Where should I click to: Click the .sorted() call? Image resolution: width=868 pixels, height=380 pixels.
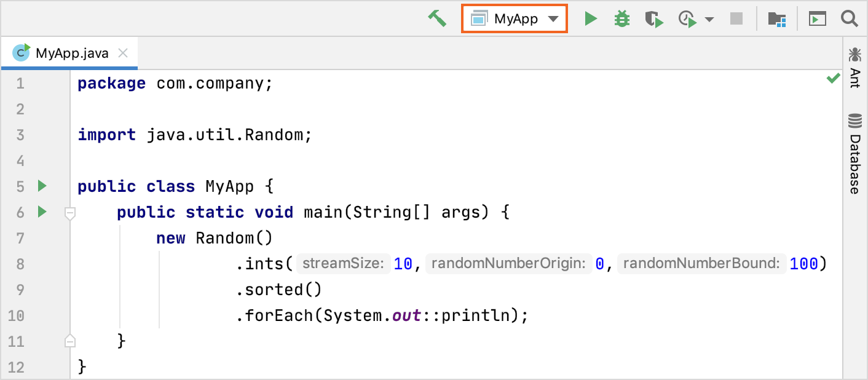point(278,290)
